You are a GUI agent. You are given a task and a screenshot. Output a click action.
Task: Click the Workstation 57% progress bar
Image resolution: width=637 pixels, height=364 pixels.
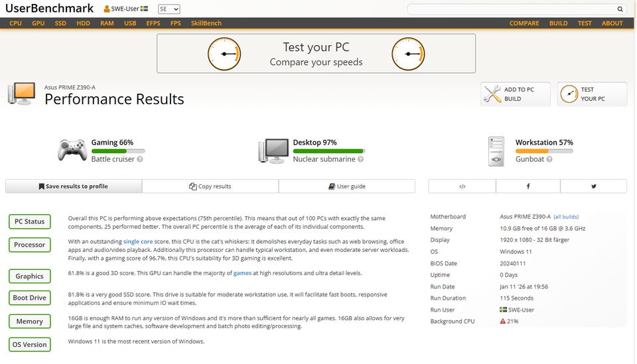pyautogui.click(x=544, y=151)
